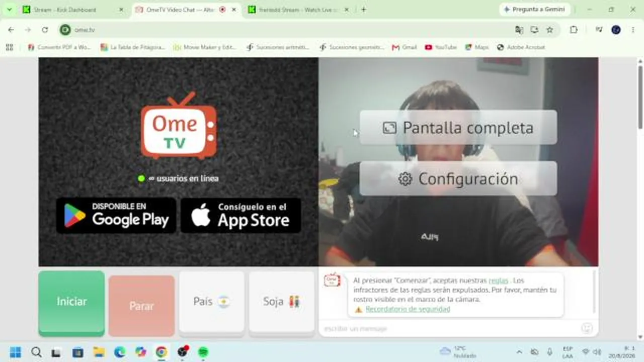Viewport: 644px width, 362px height.
Task: Open the Soja gender selector
Action: click(282, 302)
